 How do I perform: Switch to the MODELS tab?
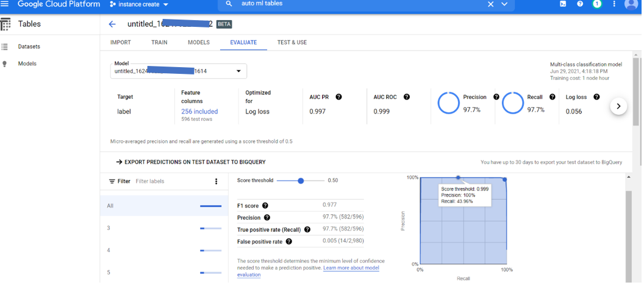pos(199,42)
